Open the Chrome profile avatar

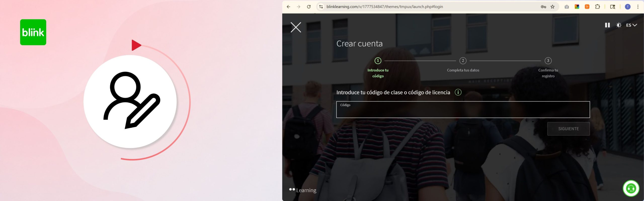[x=628, y=7]
